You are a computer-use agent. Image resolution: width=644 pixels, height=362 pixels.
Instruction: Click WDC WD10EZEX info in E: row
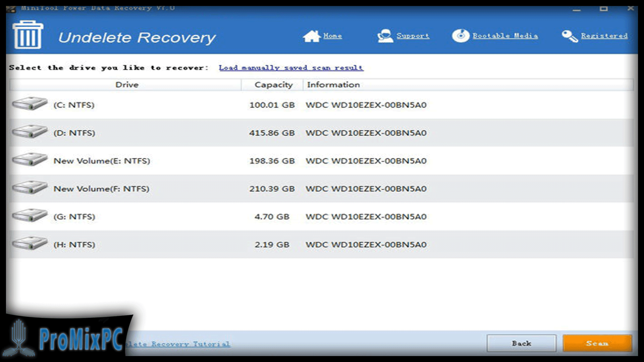tap(366, 161)
